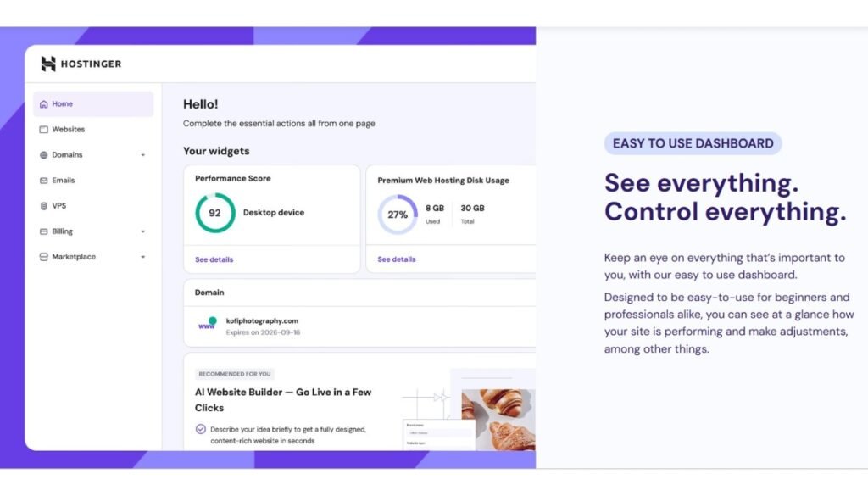Click the Home house icon in sidebar
The width and height of the screenshot is (868, 496).
[44, 104]
